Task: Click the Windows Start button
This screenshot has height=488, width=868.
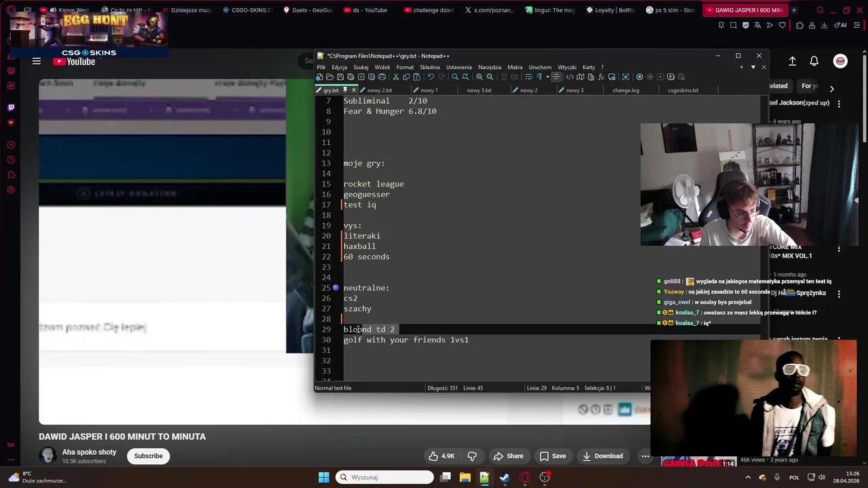Action: pos(323,477)
